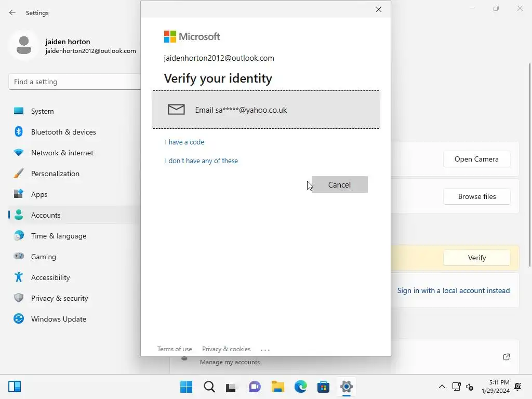The image size is (532, 399).
Task: Click the network status tray icon
Action: coord(456,387)
